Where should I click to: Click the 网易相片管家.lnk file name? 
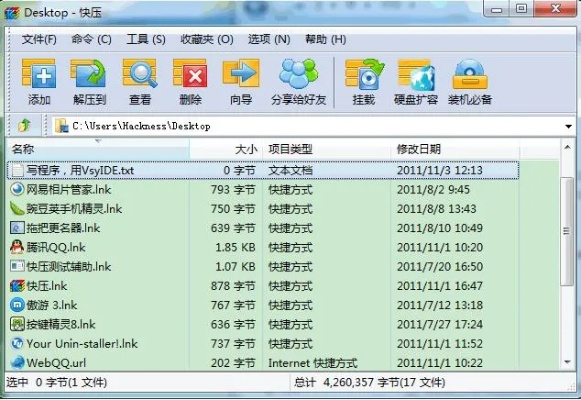tap(69, 190)
